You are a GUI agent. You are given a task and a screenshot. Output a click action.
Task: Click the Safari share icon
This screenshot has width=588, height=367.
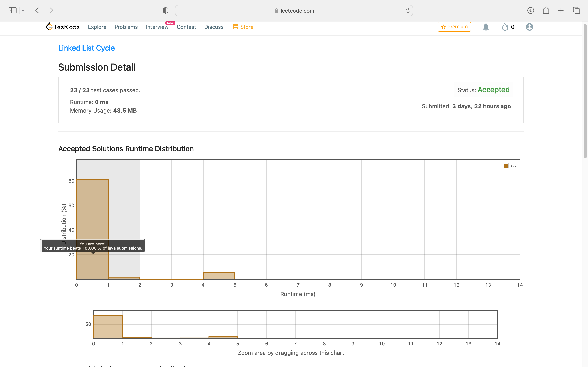coord(546,10)
